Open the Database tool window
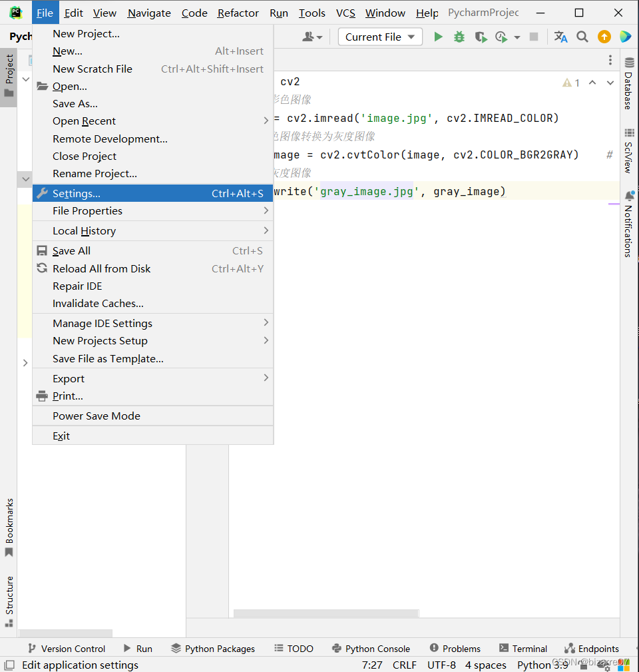The width and height of the screenshot is (639, 672). [629, 83]
